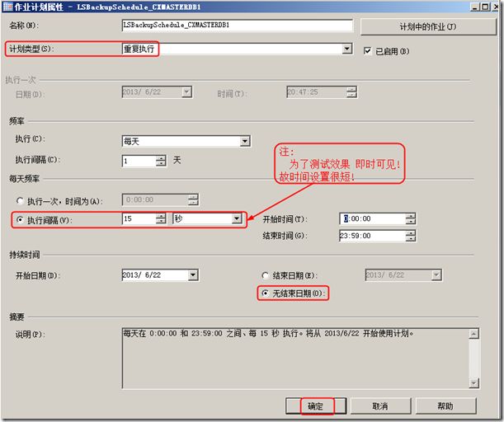Click the 开始时间 field showing 0:00:00
This screenshot has height=422, width=504.
tap(372, 218)
